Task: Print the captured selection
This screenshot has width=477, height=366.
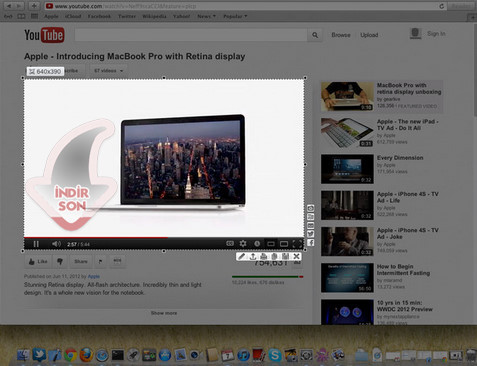Action: [263, 256]
